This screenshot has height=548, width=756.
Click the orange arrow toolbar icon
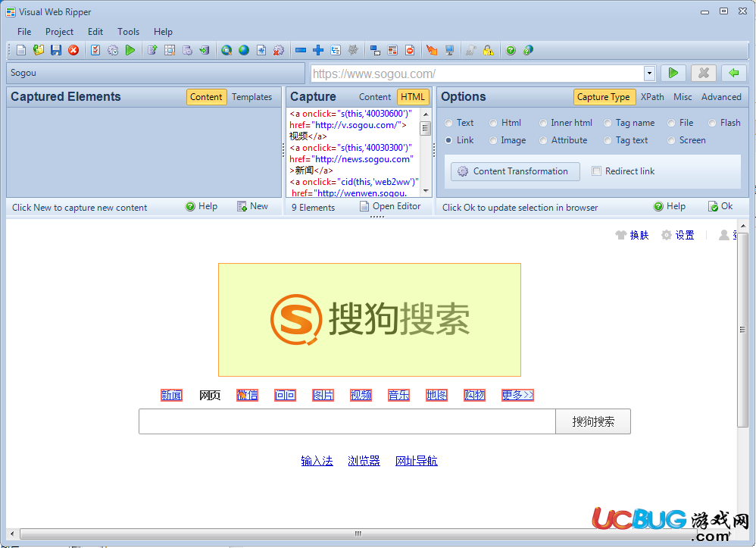click(432, 50)
